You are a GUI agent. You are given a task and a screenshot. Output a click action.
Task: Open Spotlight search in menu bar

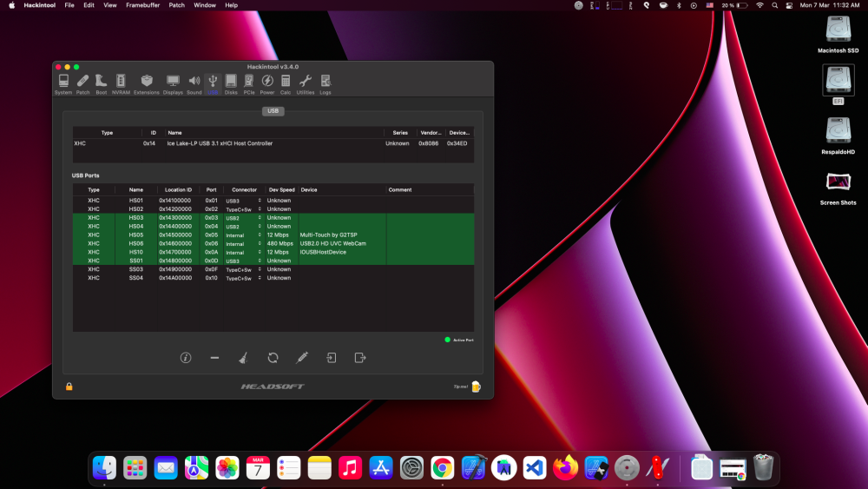[775, 5]
